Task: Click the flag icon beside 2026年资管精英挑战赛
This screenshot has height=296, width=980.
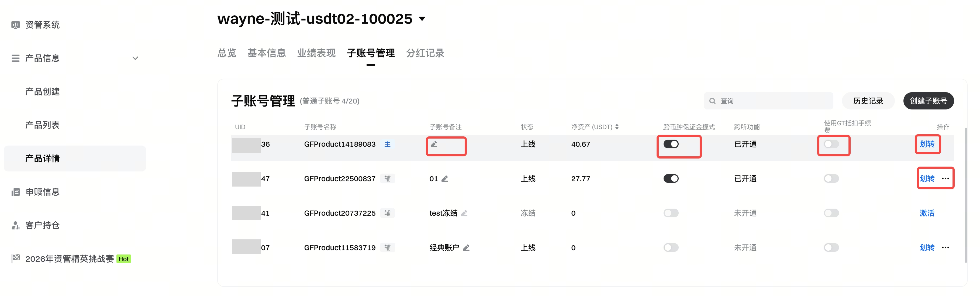Action: click(15, 259)
